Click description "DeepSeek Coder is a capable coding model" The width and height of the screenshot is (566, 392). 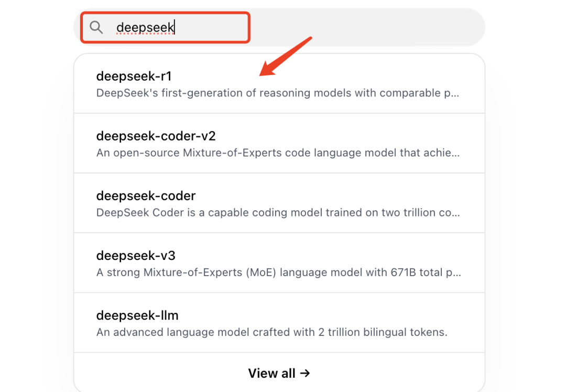click(278, 213)
